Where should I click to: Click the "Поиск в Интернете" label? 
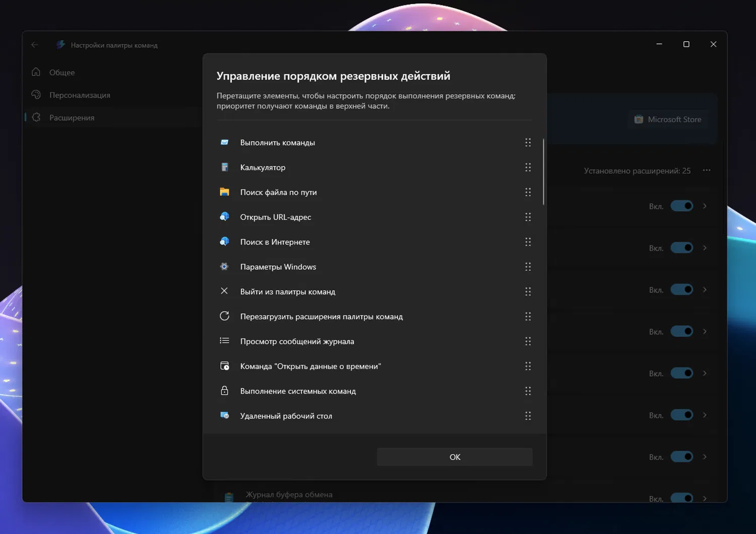coord(275,242)
